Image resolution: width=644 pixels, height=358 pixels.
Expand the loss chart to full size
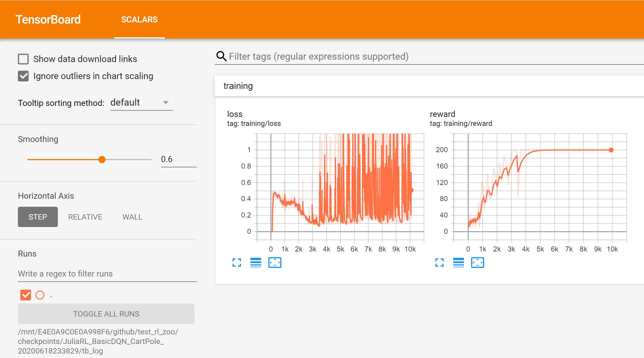(237, 263)
